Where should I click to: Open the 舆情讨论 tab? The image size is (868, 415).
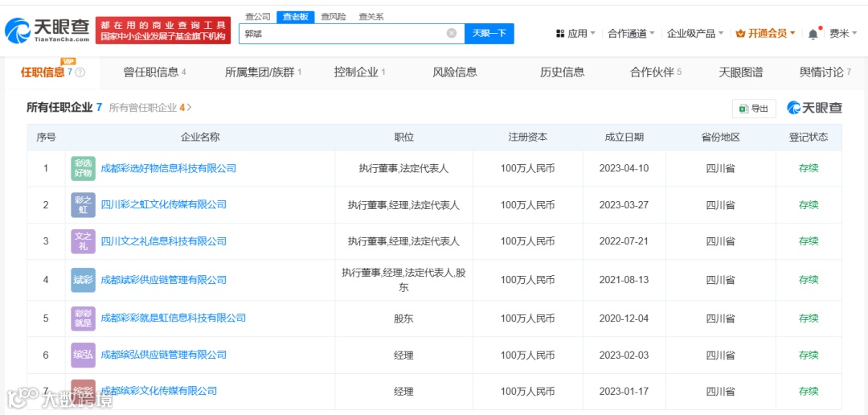coord(825,72)
